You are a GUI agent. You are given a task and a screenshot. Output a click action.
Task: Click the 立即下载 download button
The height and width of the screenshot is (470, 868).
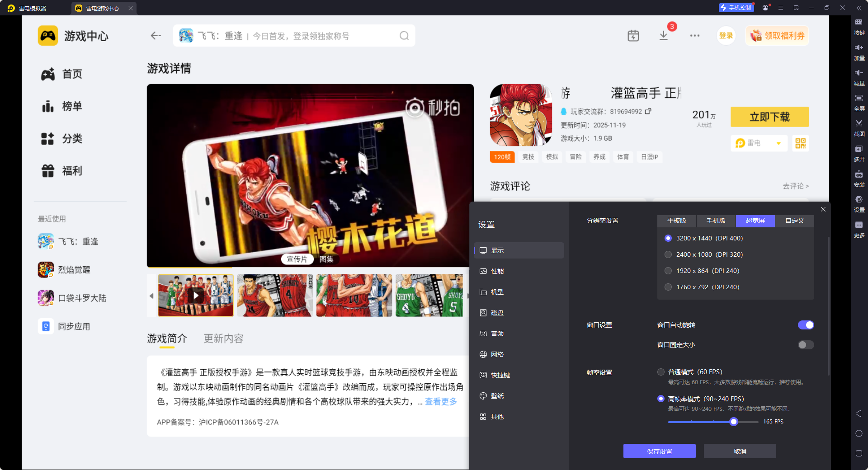[769, 117]
